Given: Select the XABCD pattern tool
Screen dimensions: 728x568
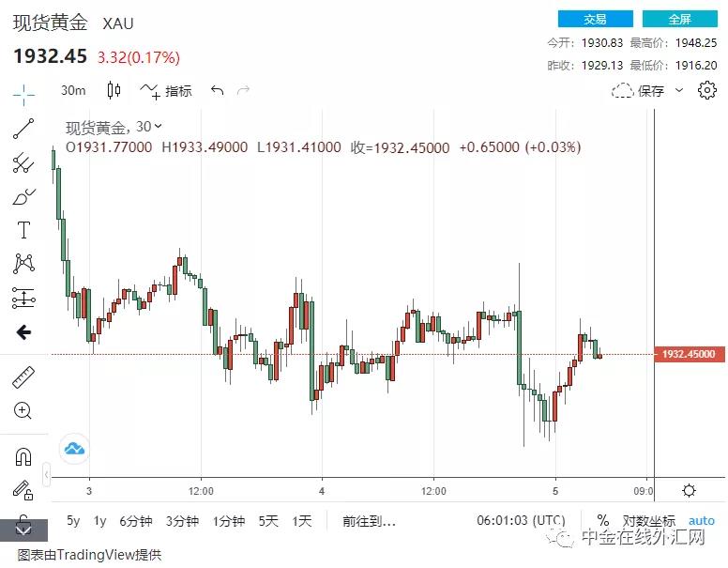Looking at the screenshot, I should pyautogui.click(x=23, y=264).
